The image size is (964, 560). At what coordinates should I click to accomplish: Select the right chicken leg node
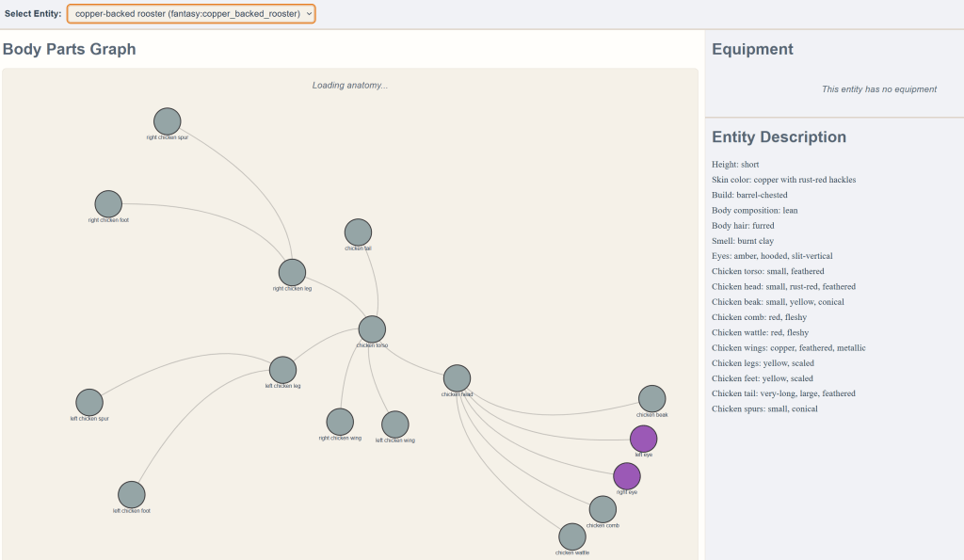click(x=292, y=273)
